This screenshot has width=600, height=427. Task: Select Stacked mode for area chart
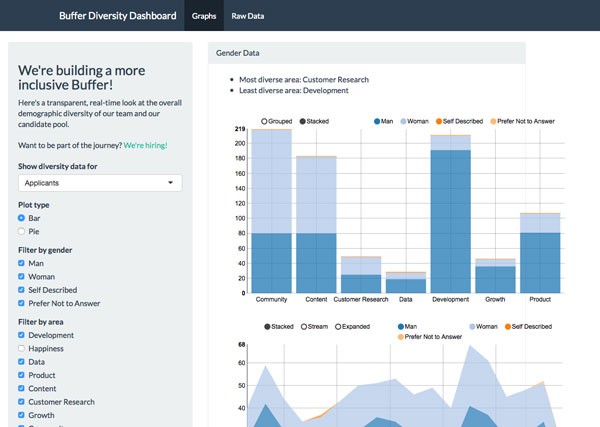[279, 327]
